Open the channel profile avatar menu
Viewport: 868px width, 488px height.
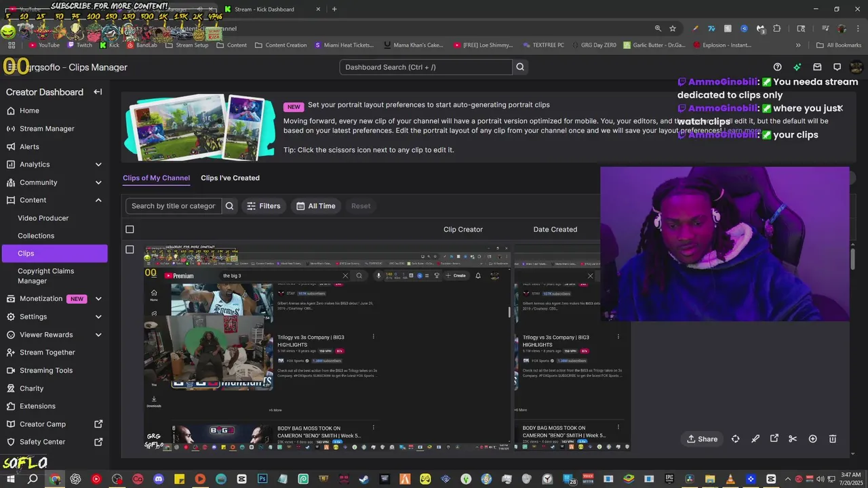856,67
